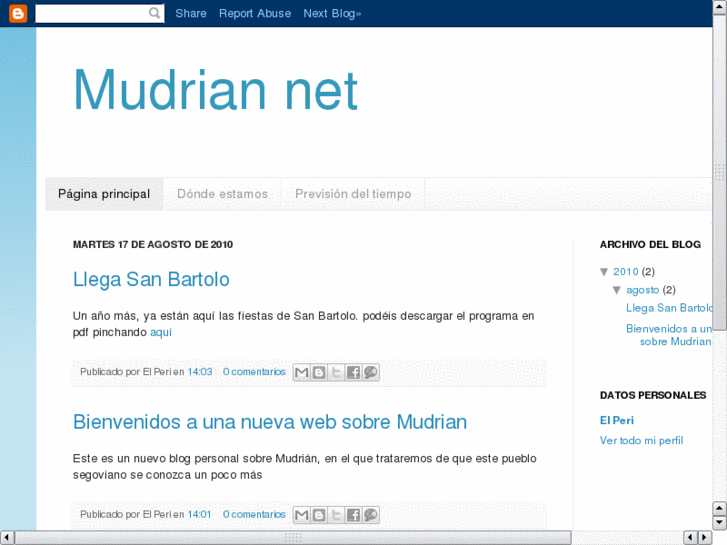Open Bienvenidos a una nueva web post title

270,423
